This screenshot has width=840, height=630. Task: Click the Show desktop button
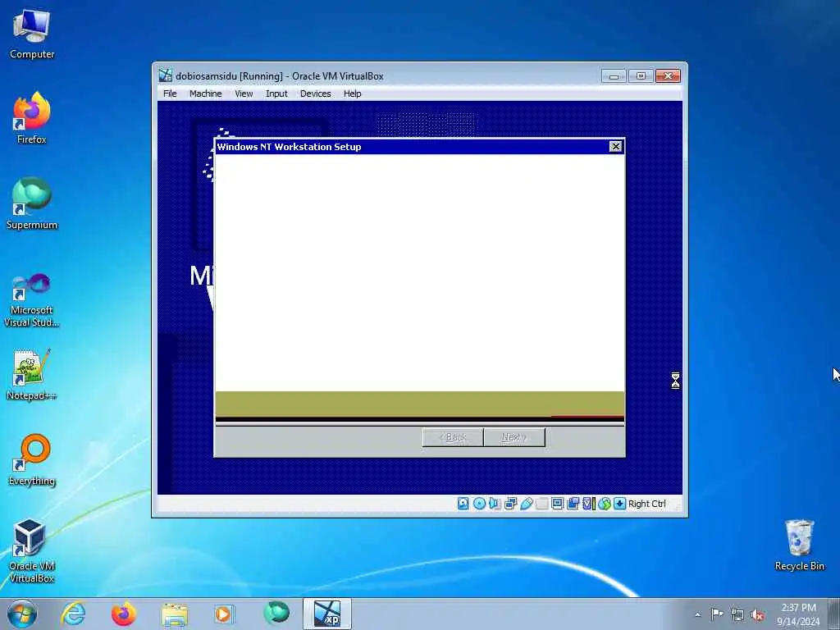tap(834, 614)
